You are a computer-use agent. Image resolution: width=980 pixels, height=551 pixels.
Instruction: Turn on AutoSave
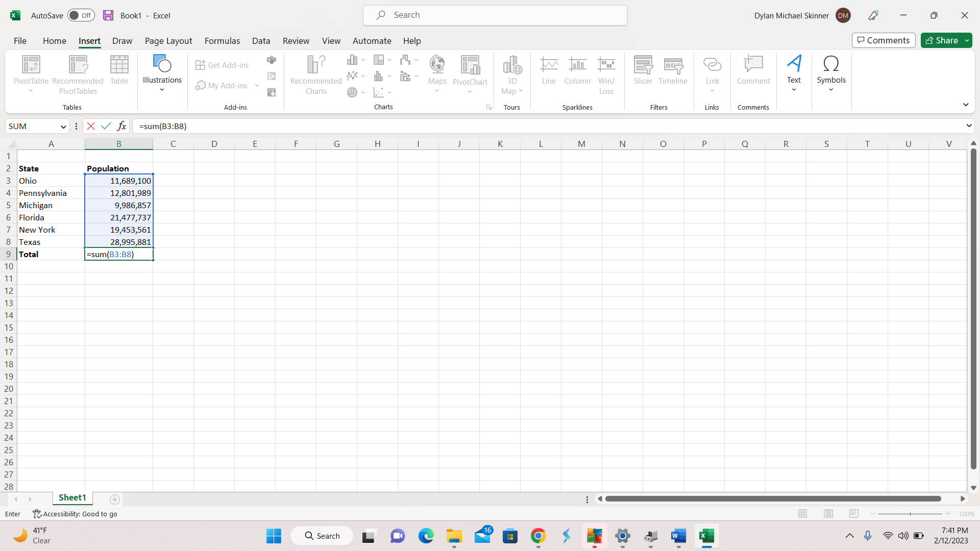[81, 15]
